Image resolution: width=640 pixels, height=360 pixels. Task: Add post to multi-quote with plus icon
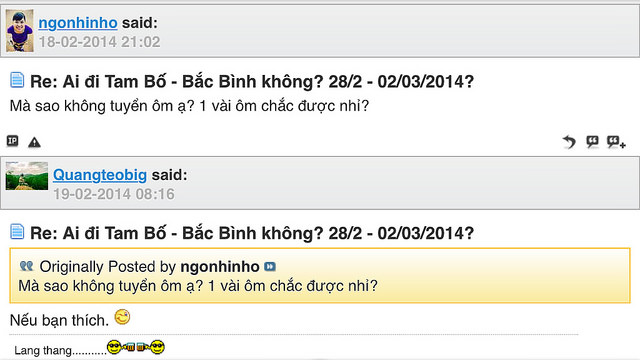coord(616,142)
